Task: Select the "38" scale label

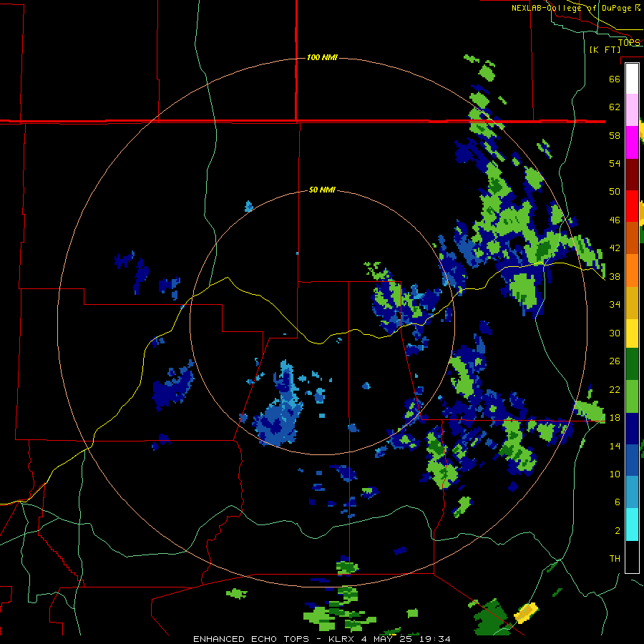Action: tap(615, 277)
